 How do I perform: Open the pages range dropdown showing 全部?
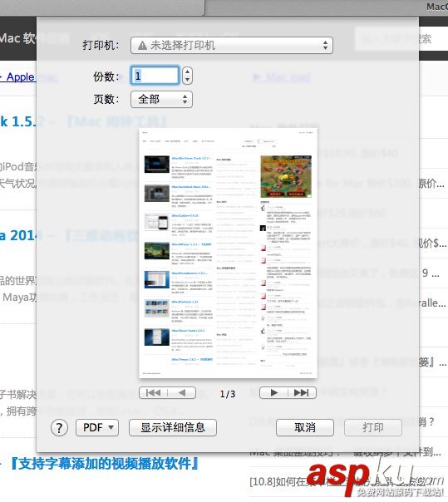[x=161, y=99]
